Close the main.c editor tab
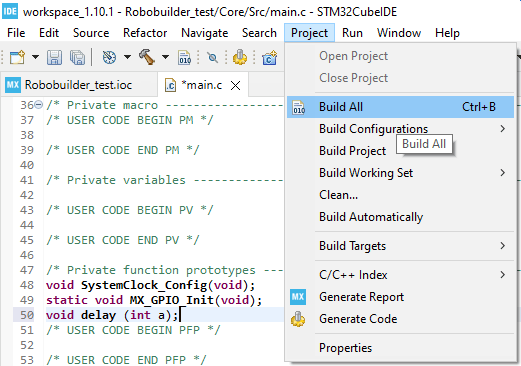This screenshot has width=521, height=366. click(x=235, y=86)
